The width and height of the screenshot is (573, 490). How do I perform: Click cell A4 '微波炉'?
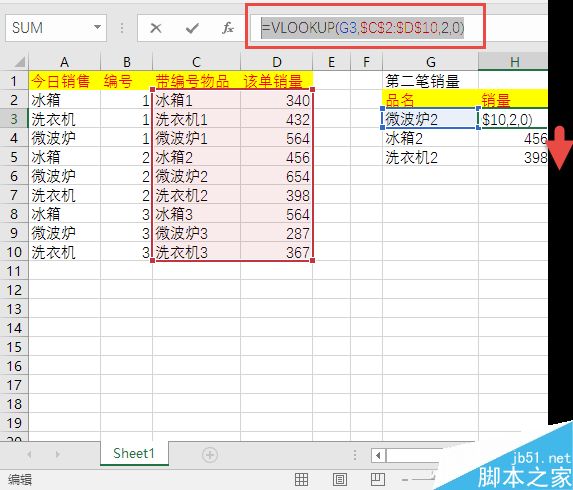click(64, 138)
